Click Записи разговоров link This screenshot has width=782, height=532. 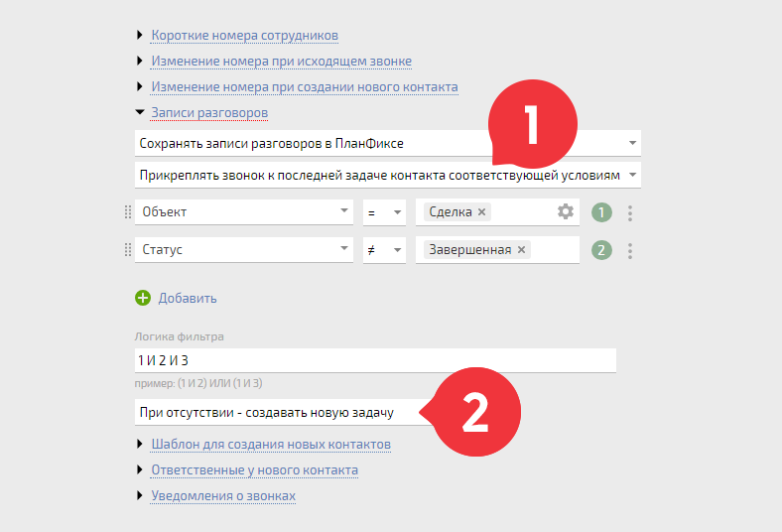pyautogui.click(x=209, y=113)
